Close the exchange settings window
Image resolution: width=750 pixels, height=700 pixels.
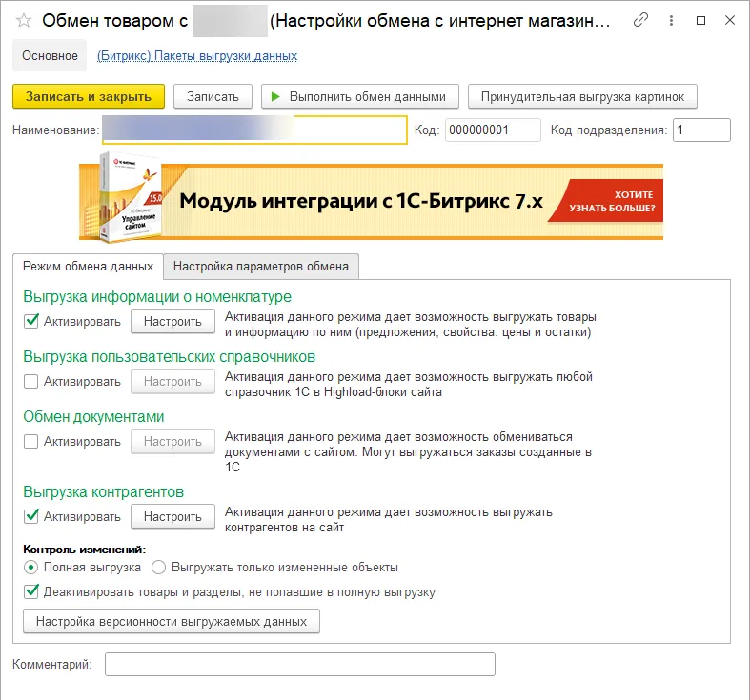(730, 20)
